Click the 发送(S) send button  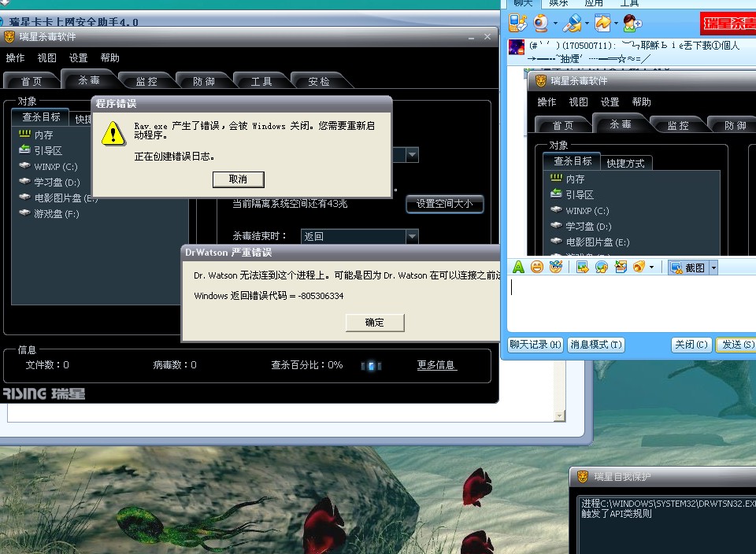click(736, 345)
